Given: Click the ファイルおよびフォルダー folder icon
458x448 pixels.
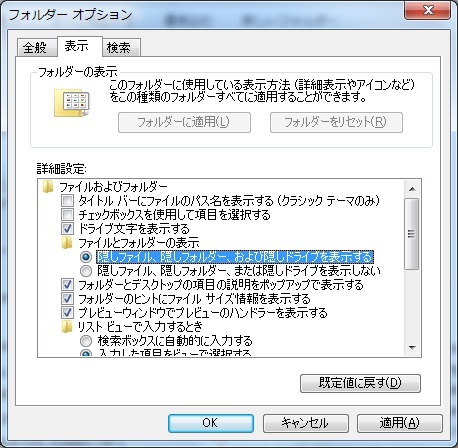Looking at the screenshot, I should (48, 187).
